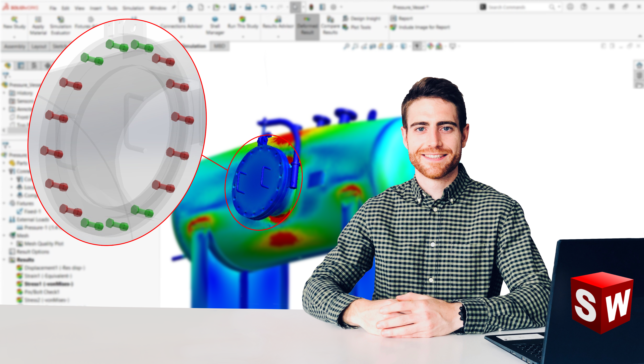Screen dimensions: 644x364
Task: Open the Run This Study dropdown arrow
Action: (243, 37)
